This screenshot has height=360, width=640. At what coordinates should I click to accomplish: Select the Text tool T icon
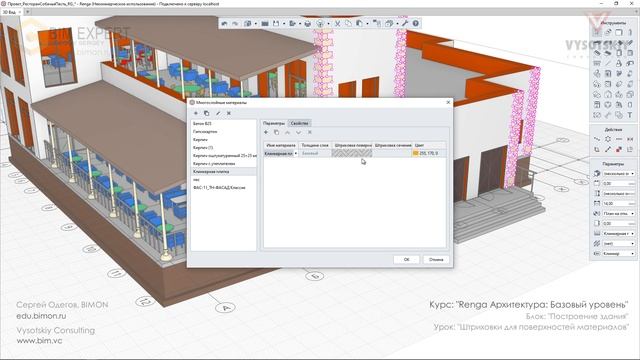pos(630,115)
